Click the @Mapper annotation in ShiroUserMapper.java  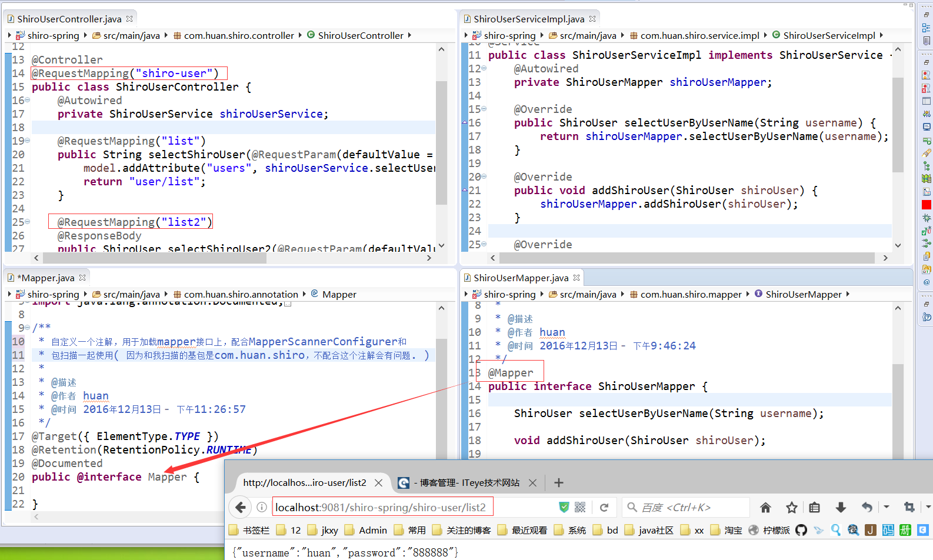[x=511, y=372]
